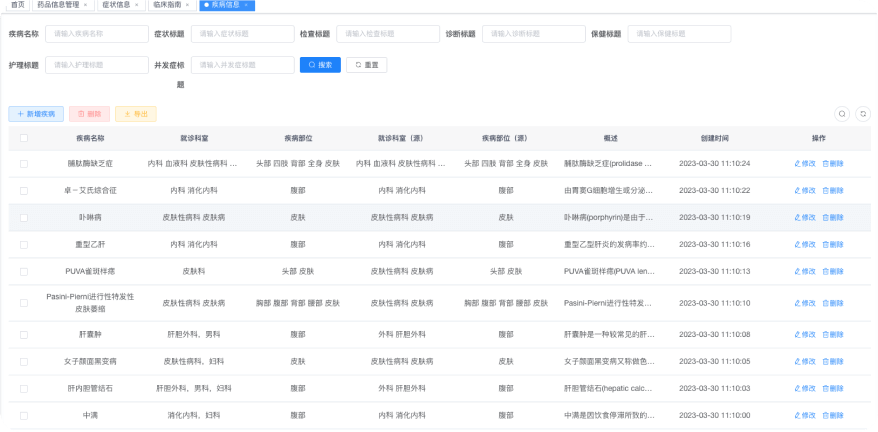878x432 pixels.
Task: Delete the 肝囊肿 row
Action: coord(833,335)
